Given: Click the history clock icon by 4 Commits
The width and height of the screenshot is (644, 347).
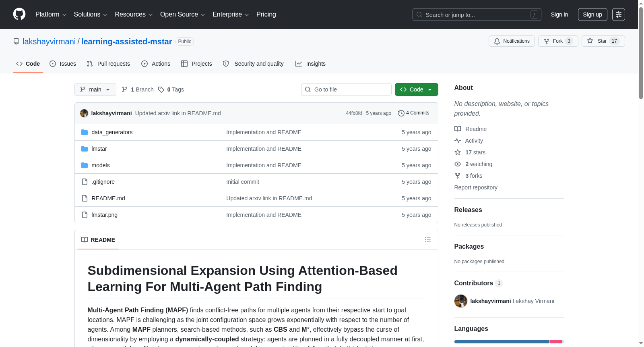Looking at the screenshot, I should (x=401, y=113).
